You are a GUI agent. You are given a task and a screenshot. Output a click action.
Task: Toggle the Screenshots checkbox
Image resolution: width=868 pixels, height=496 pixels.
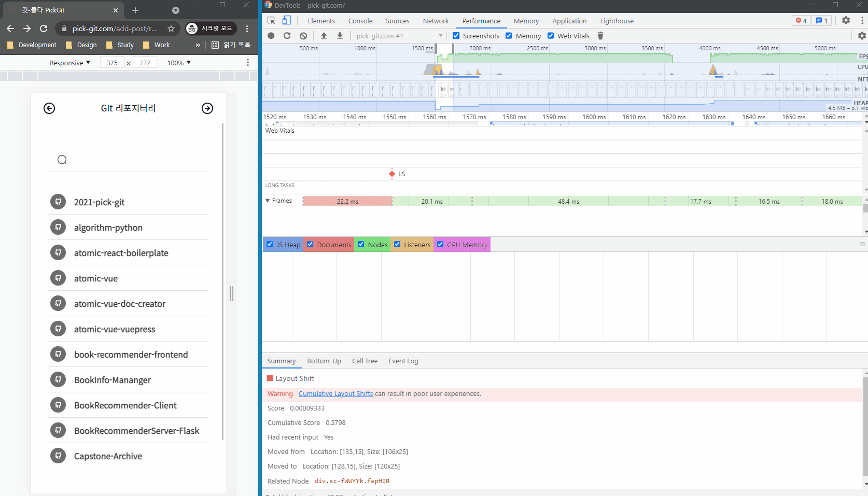456,36
